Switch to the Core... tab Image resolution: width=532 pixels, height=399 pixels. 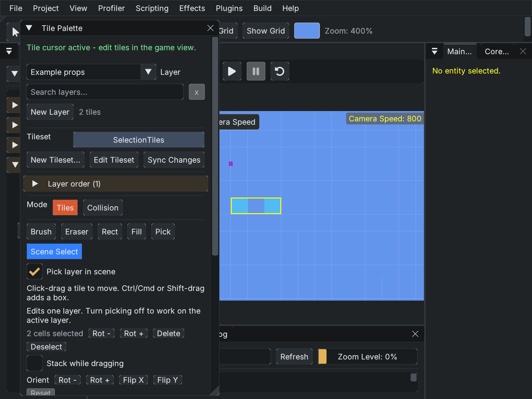tap(497, 52)
